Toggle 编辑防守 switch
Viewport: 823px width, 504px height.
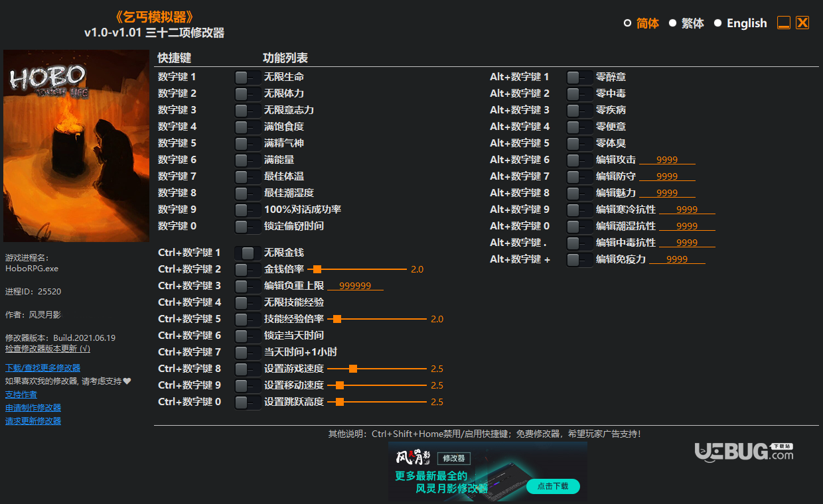tap(580, 176)
